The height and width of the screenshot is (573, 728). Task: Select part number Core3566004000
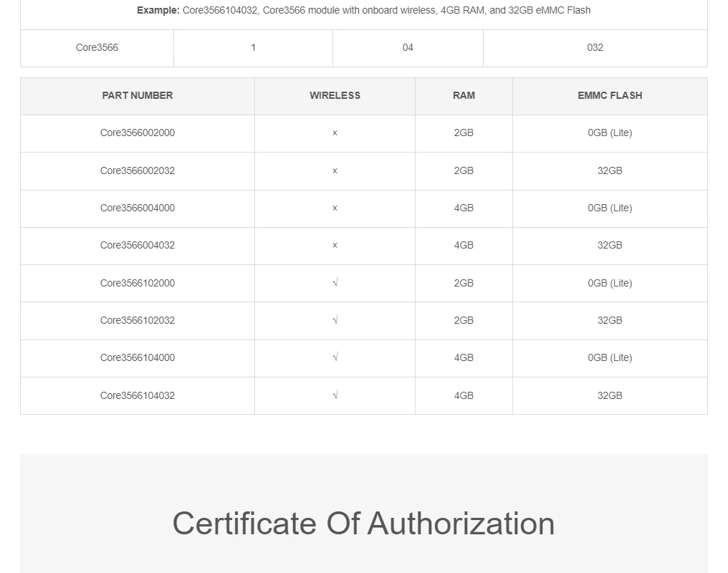[138, 208]
